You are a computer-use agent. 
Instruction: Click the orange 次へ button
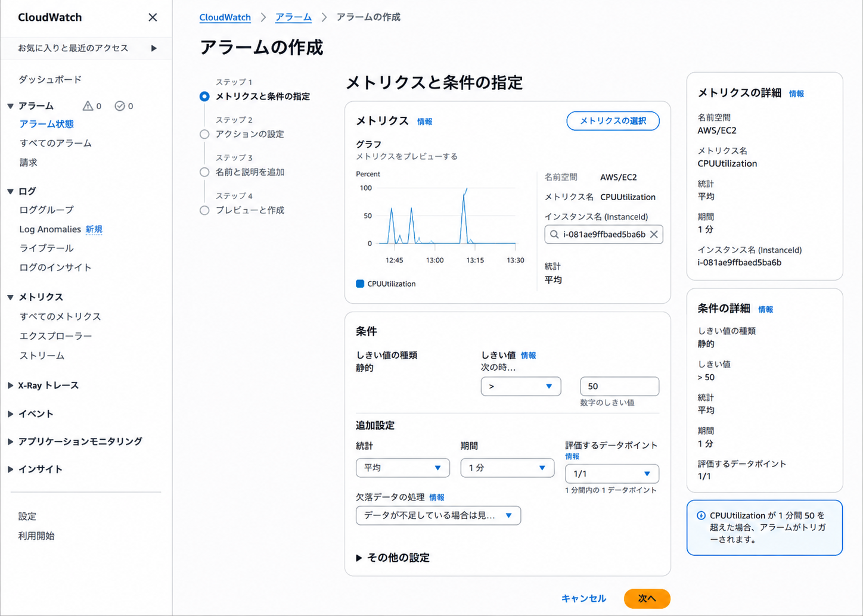point(647,598)
